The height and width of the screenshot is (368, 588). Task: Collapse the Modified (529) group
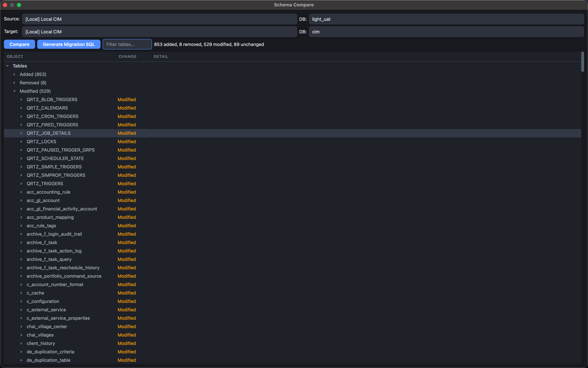[x=14, y=91]
